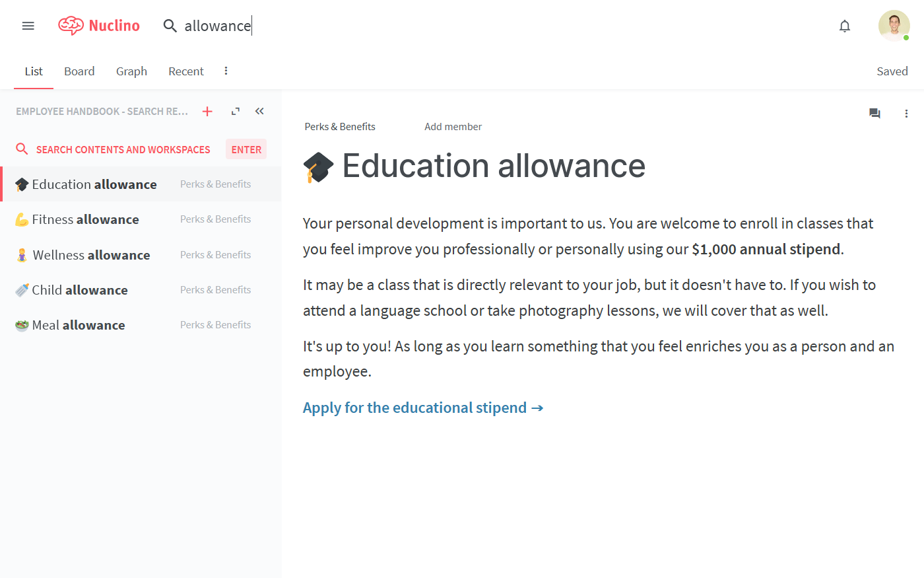Expand sidebar to fullscreen view
Image resolution: width=924 pixels, height=578 pixels.
[235, 111]
